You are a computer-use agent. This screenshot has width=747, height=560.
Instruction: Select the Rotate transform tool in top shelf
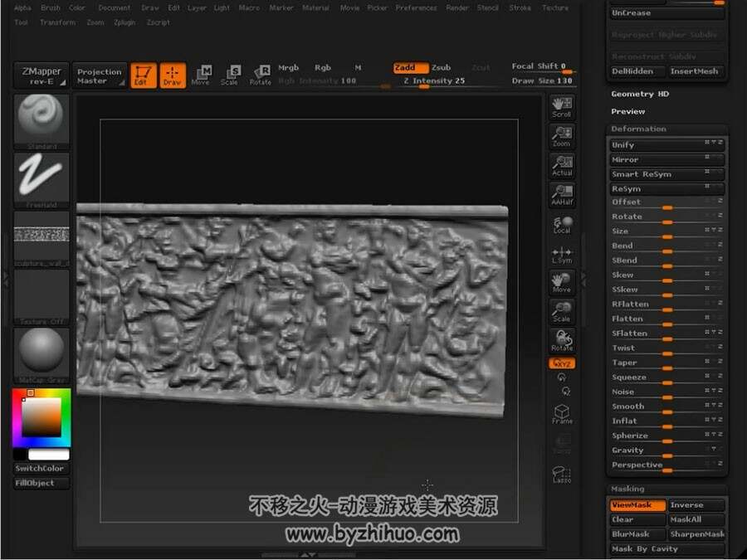260,75
